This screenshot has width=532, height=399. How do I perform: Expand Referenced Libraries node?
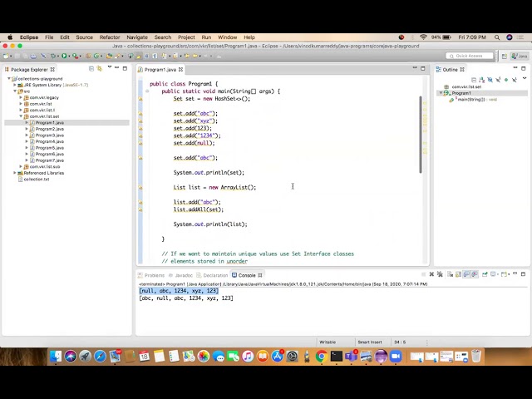click(15, 173)
